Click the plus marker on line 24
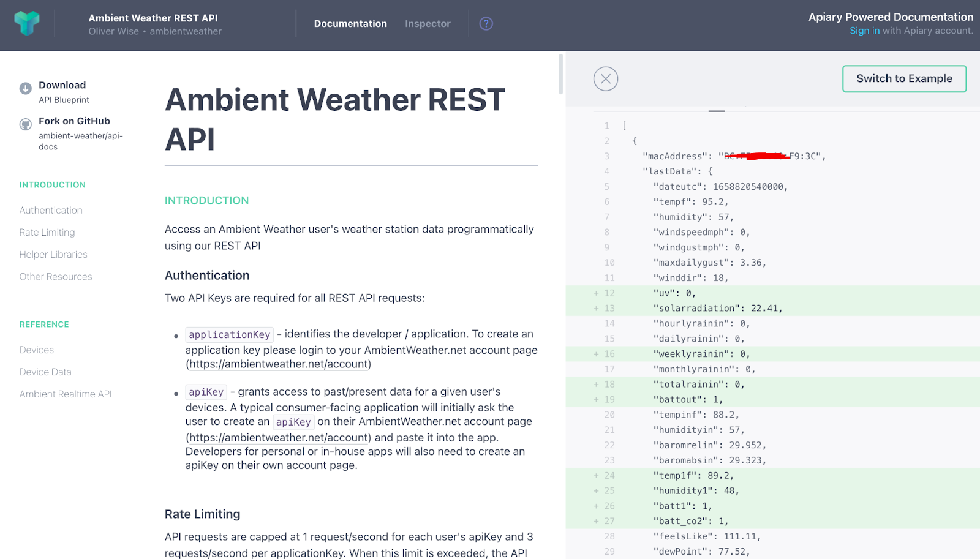 596,476
